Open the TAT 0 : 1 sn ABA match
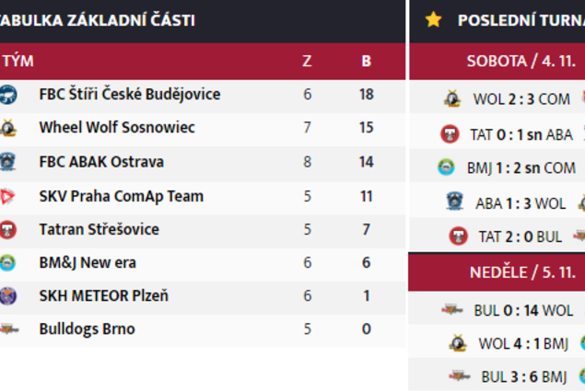The image size is (585, 392). point(521,134)
